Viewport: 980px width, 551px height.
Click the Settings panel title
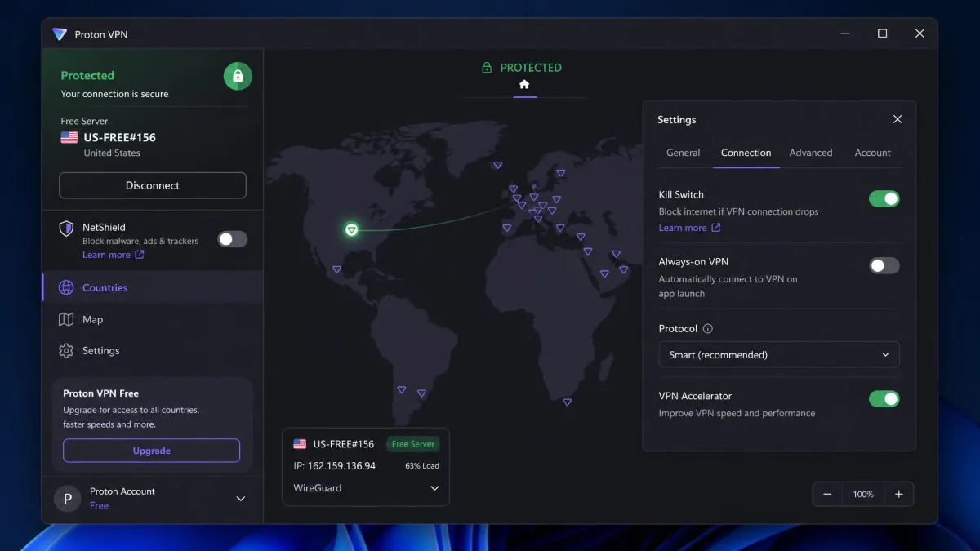[x=677, y=119]
